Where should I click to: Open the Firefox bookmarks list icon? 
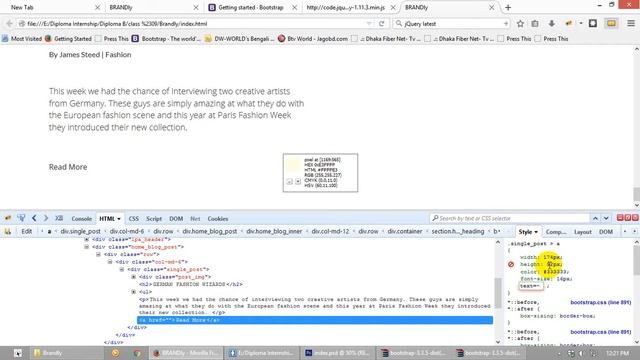pyautogui.click(x=535, y=24)
